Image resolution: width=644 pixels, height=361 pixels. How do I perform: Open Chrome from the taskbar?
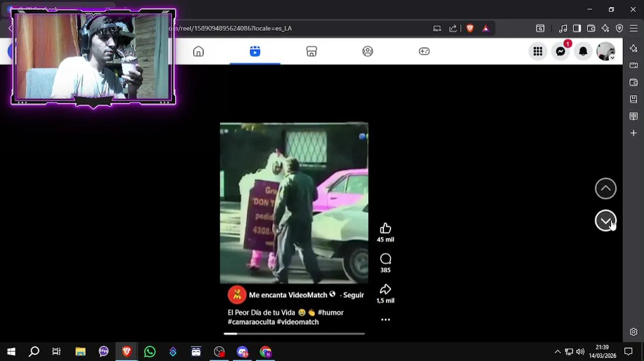pos(265,351)
